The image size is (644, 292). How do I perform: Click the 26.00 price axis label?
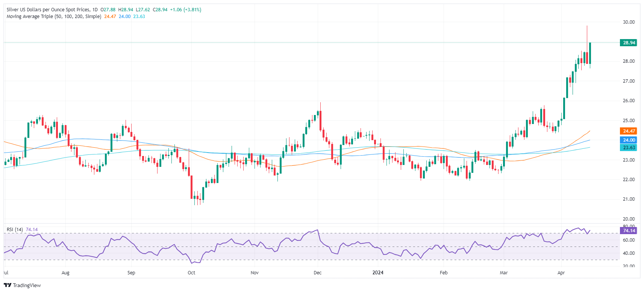point(628,101)
